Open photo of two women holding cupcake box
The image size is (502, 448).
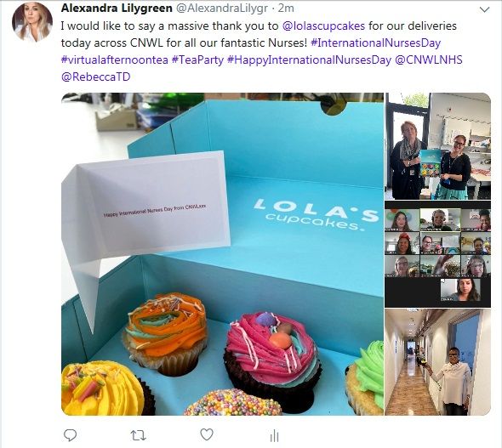tap(437, 146)
